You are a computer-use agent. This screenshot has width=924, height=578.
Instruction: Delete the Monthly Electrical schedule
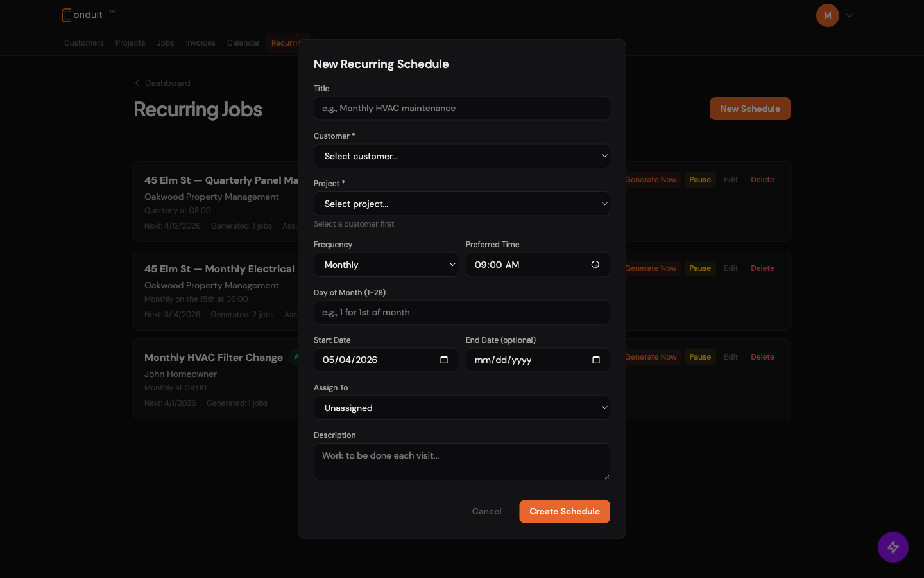tap(762, 268)
